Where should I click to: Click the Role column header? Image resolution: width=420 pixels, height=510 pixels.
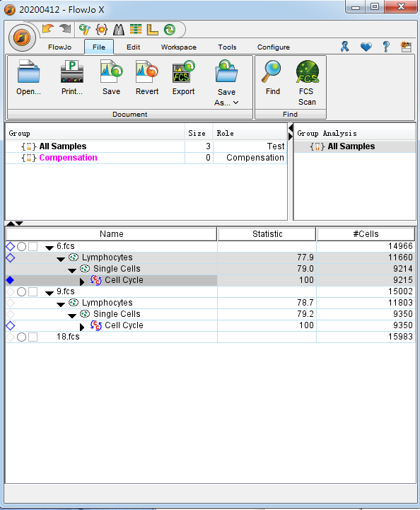click(250, 134)
